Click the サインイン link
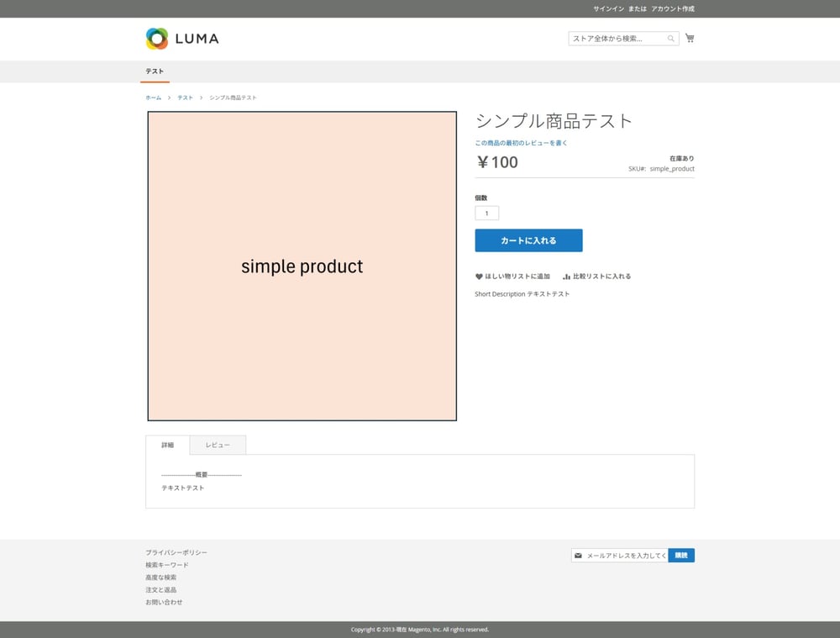The image size is (840, 638). pos(608,8)
